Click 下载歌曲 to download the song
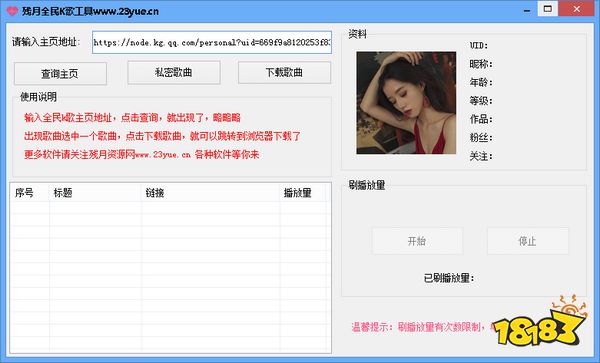Image resolution: width=600 pixels, height=363 pixels. [x=284, y=72]
